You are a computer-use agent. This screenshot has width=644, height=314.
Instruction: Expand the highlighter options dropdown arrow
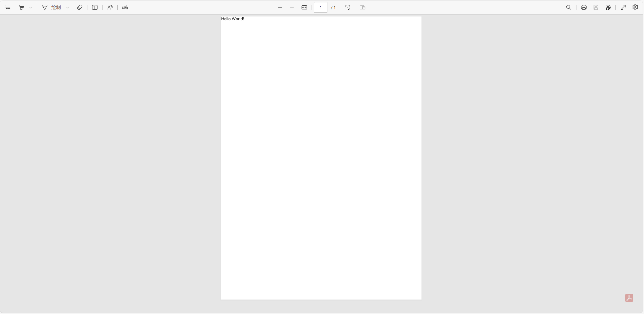(x=31, y=7)
